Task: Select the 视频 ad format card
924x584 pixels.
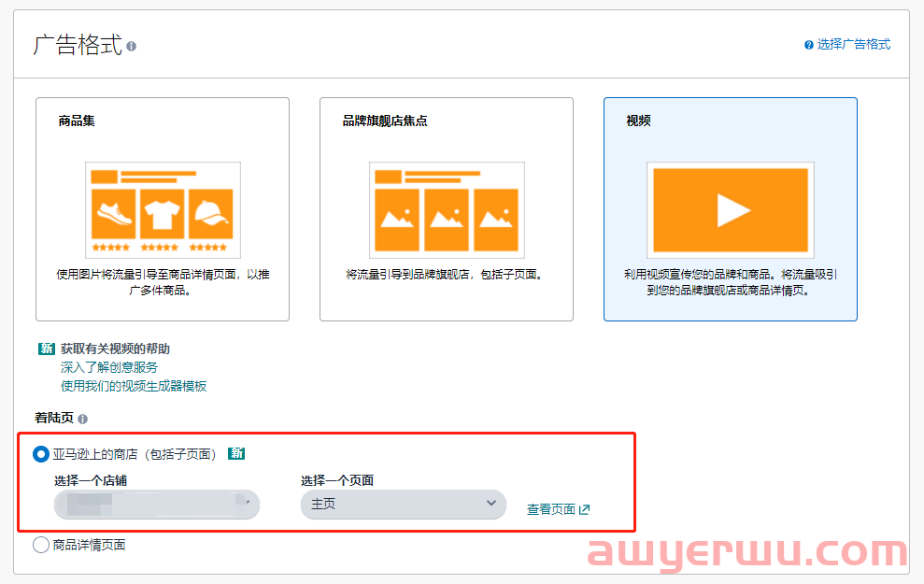Action: click(730, 209)
